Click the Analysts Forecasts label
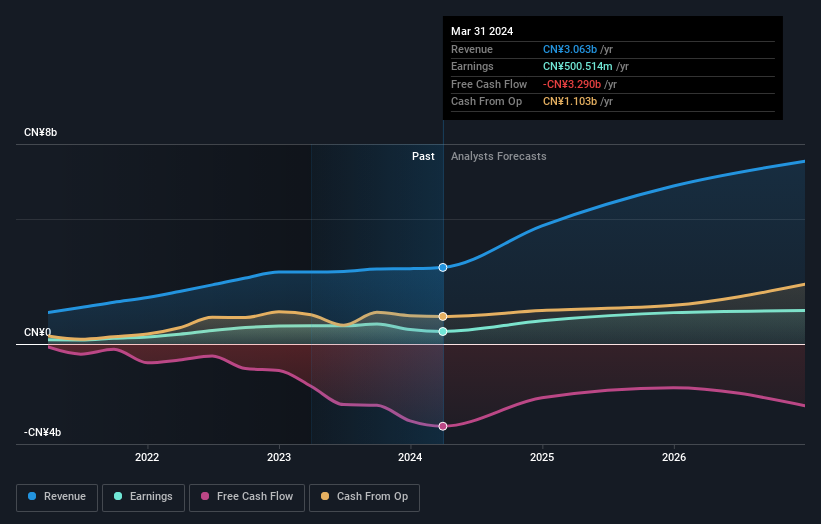821x524 pixels. (498, 156)
